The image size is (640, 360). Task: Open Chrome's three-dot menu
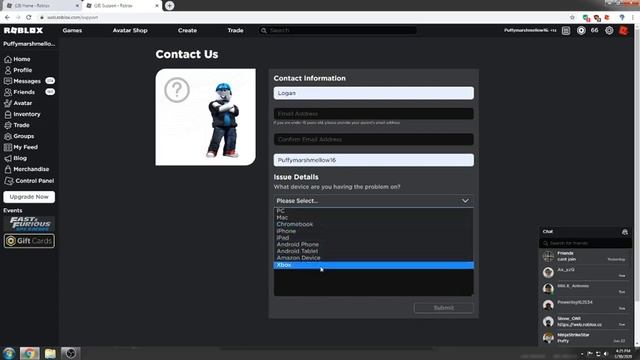pyautogui.click(x=633, y=18)
